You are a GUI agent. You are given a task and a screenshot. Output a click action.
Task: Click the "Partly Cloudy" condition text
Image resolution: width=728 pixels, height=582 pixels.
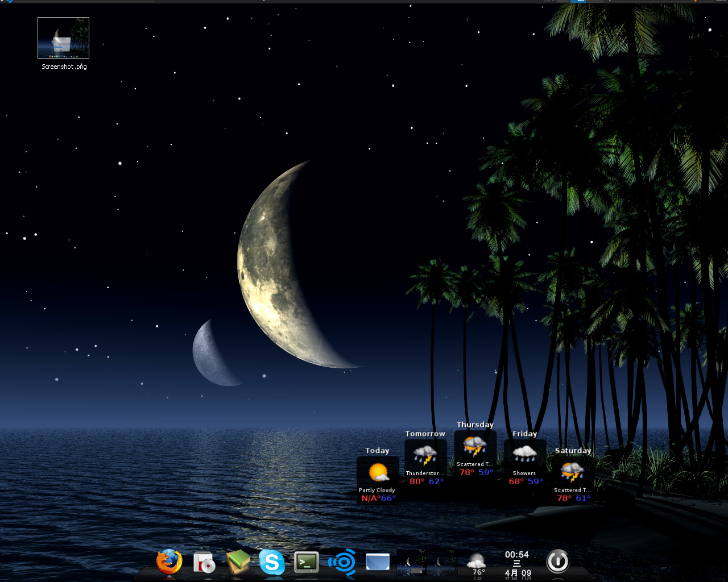tap(377, 490)
